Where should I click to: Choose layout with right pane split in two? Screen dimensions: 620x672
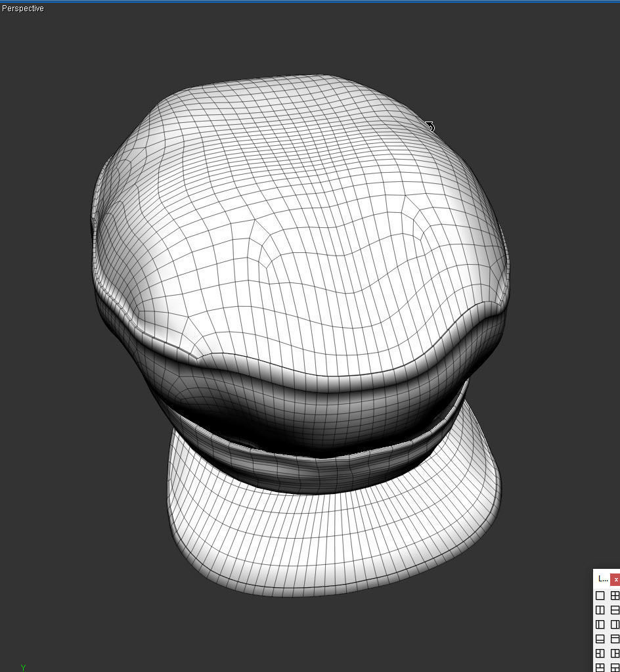pyautogui.click(x=615, y=653)
